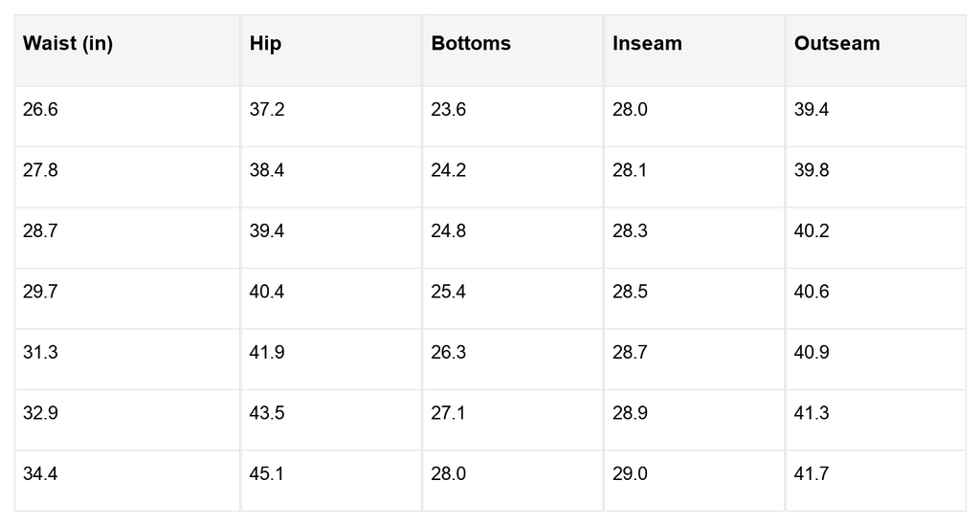Select the outseam value 39.4 cell
Viewport: 980px width, 525px height.
(x=812, y=110)
